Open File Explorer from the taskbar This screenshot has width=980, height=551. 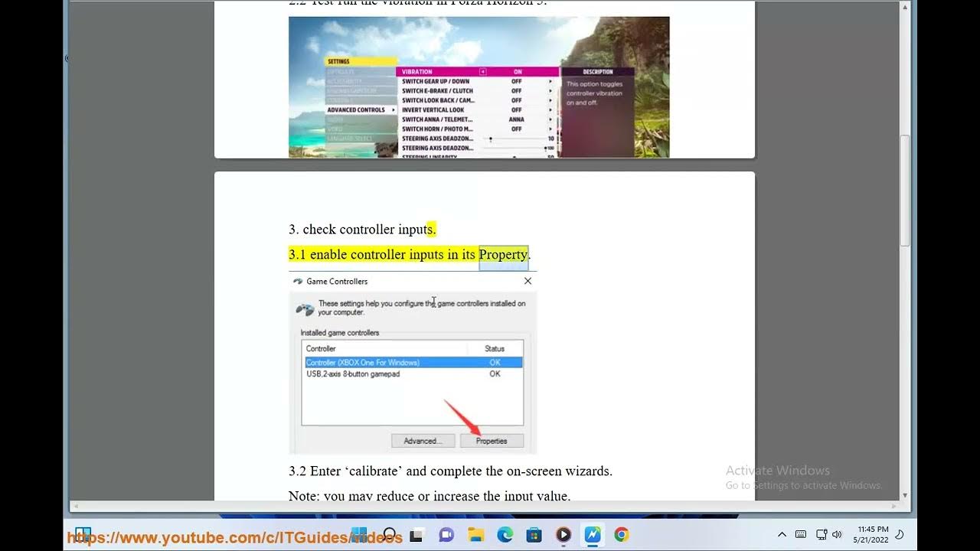(x=475, y=535)
